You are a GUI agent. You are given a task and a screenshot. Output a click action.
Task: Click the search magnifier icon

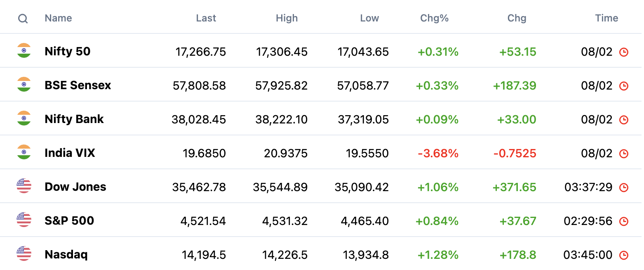click(x=23, y=19)
